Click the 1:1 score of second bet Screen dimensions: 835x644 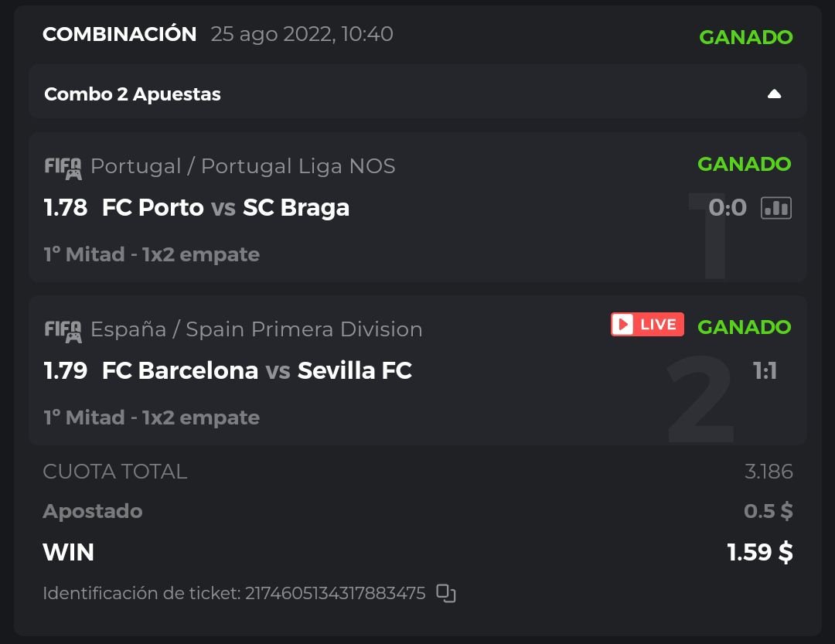(x=765, y=371)
